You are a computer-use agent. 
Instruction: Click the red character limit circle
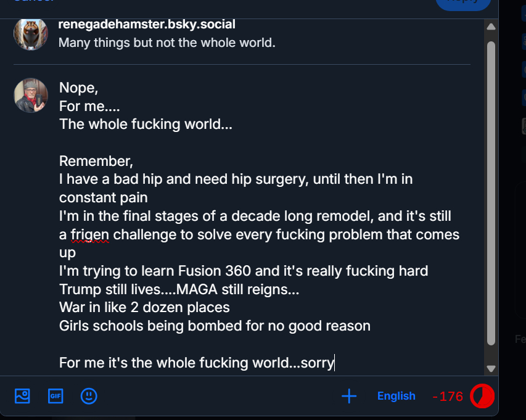(x=482, y=396)
